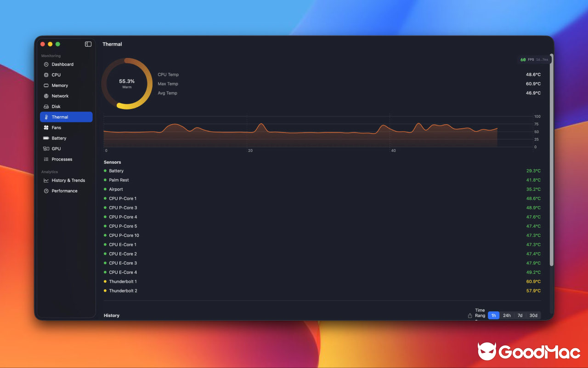
Task: Select the 7d time range tab
Action: click(520, 315)
